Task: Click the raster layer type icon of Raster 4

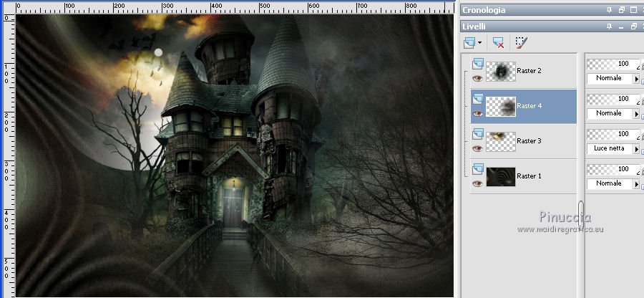Action: point(478,99)
